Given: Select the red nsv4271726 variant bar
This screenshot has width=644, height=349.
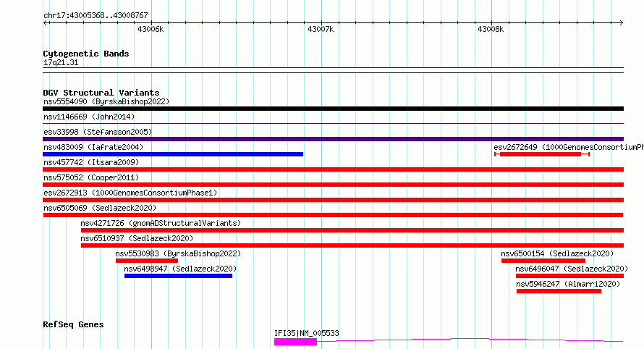Looking at the screenshot, I should [x=352, y=230].
